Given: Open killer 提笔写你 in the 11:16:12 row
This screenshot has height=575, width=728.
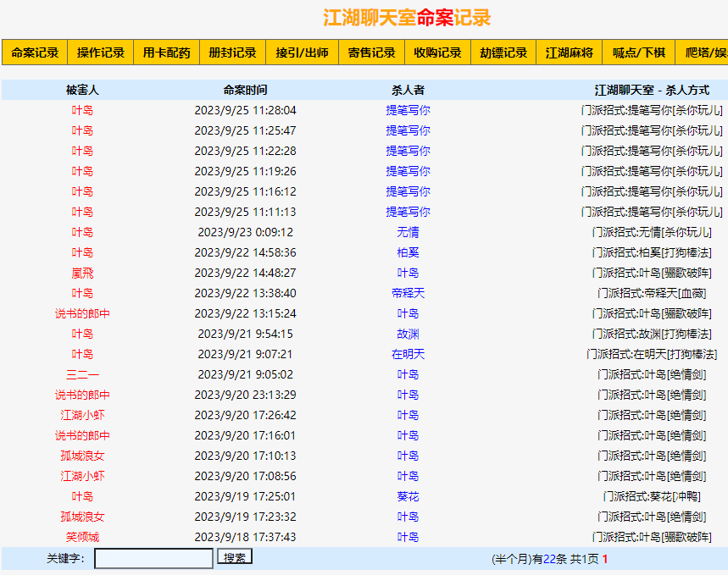Looking at the screenshot, I should click(408, 191).
